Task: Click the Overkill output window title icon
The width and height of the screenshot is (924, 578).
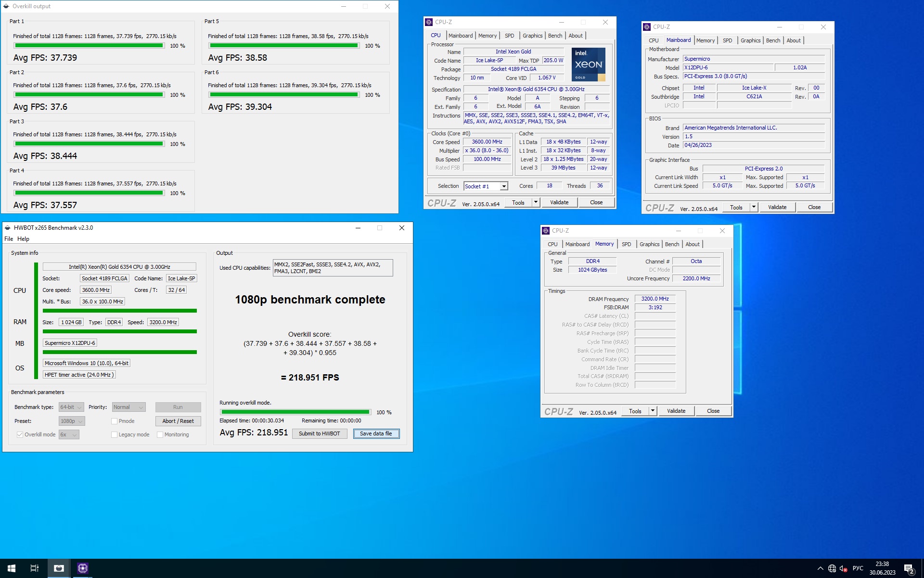Action: point(6,6)
